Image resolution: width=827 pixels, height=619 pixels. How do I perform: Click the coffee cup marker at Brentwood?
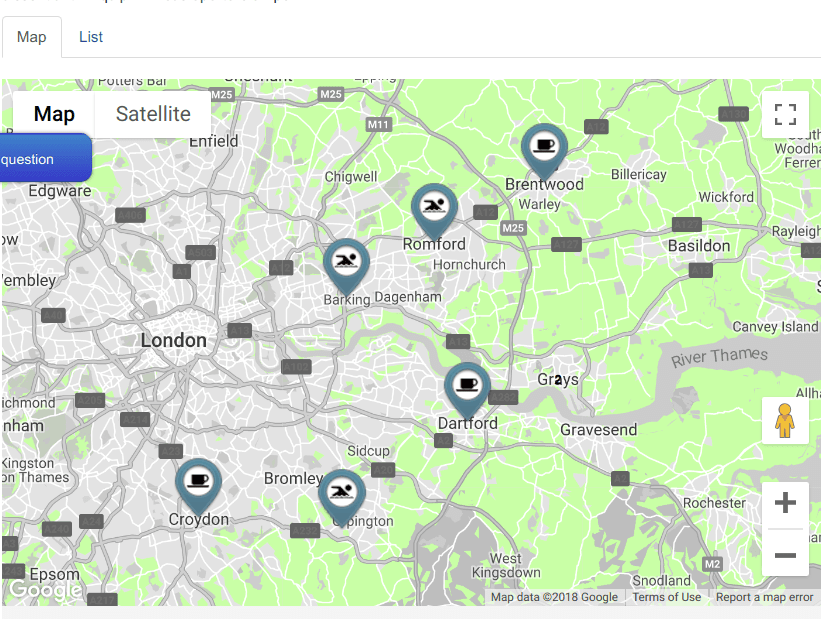pos(544,150)
